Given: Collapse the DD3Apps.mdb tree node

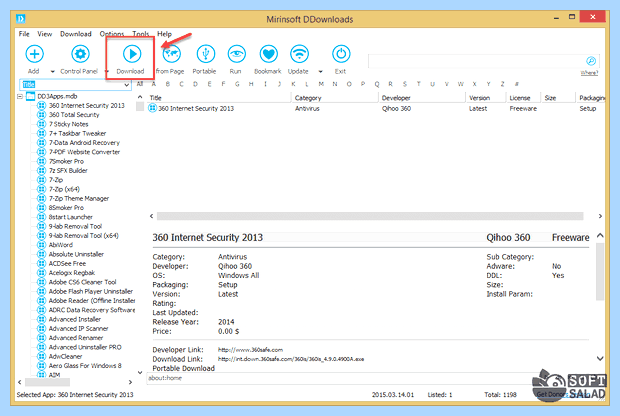Looking at the screenshot, I should click(x=20, y=96).
